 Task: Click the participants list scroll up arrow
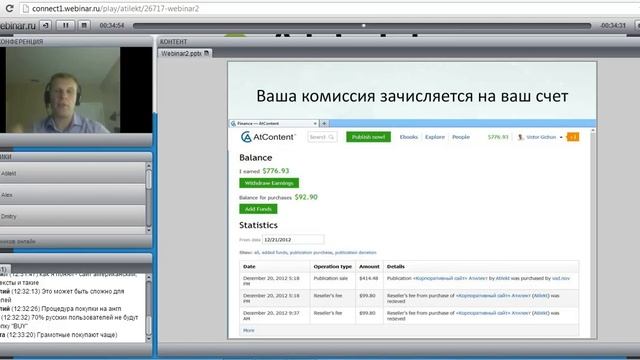pyautogui.click(x=149, y=166)
